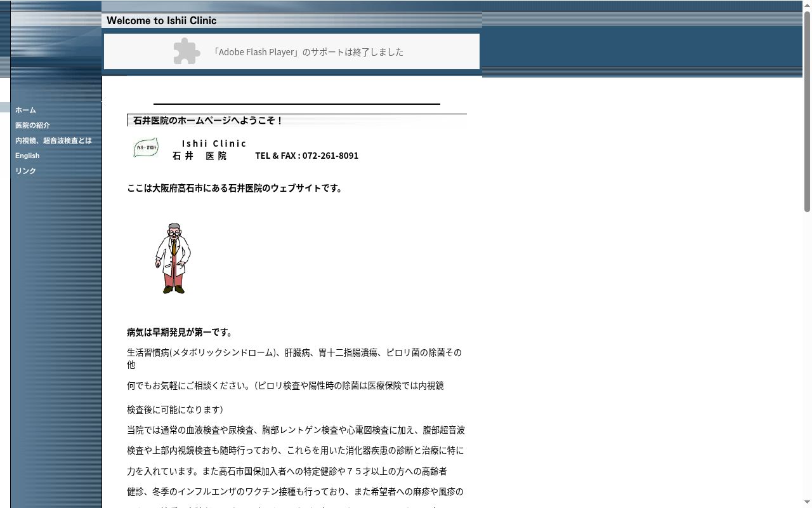812x508 pixels.
Task: Click the Adobe Flash Player support-ended message
Action: pos(308,52)
